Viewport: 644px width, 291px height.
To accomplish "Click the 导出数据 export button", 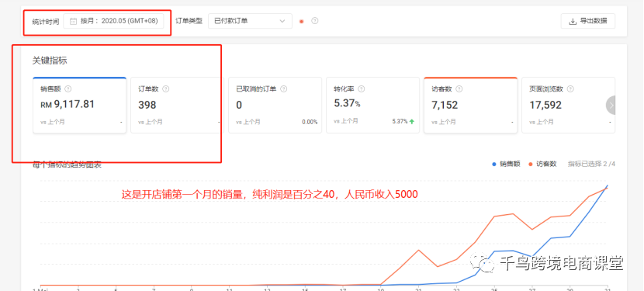I will click(587, 21).
